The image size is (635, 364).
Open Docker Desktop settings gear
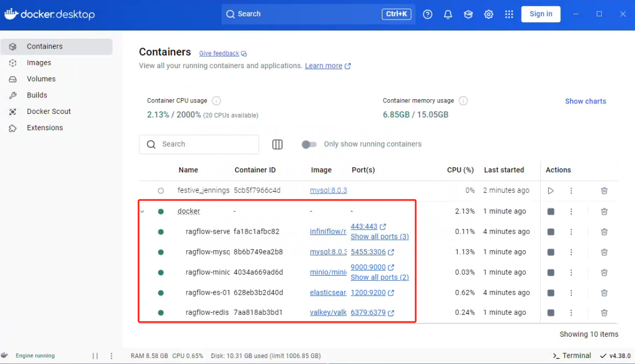[x=488, y=14]
